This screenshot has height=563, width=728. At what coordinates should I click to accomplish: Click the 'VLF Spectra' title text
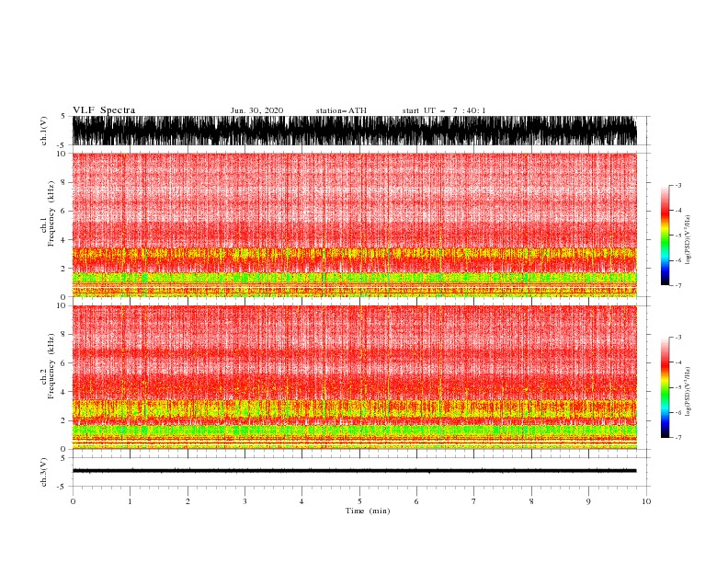tap(104, 110)
